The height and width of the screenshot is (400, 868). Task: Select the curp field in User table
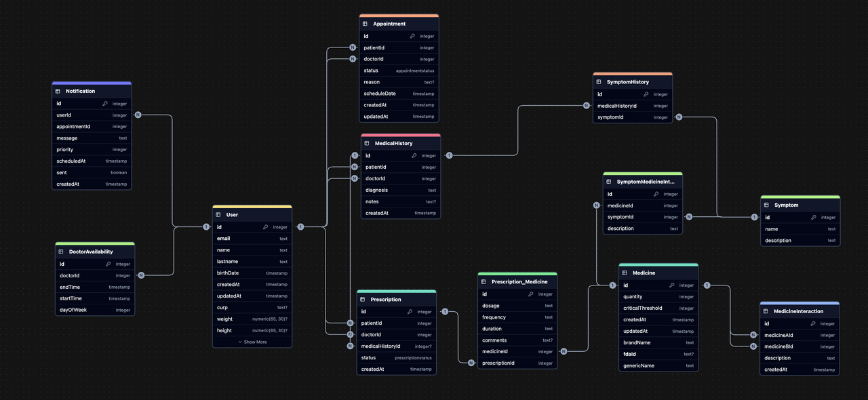click(x=252, y=307)
